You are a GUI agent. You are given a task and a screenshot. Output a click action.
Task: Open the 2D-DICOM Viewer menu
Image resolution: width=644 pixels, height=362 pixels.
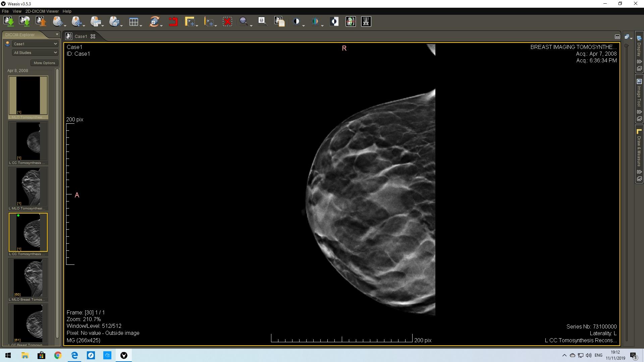(x=42, y=11)
